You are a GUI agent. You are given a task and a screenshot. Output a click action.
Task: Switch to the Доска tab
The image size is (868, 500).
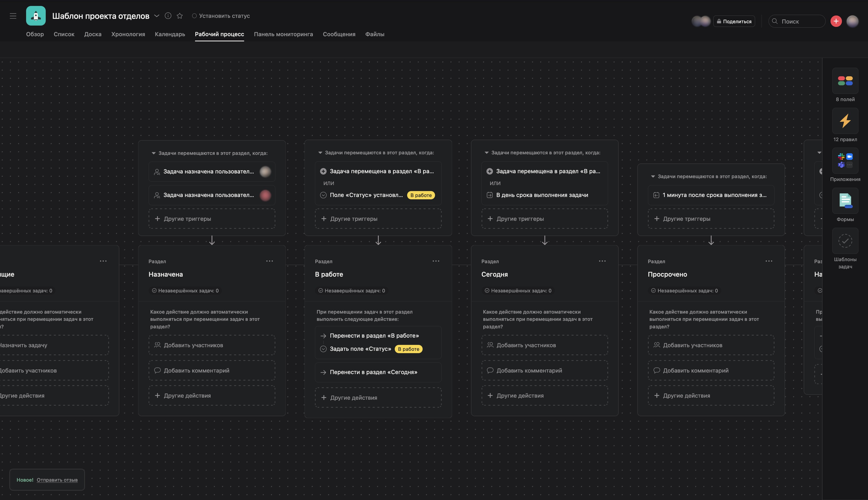click(93, 34)
